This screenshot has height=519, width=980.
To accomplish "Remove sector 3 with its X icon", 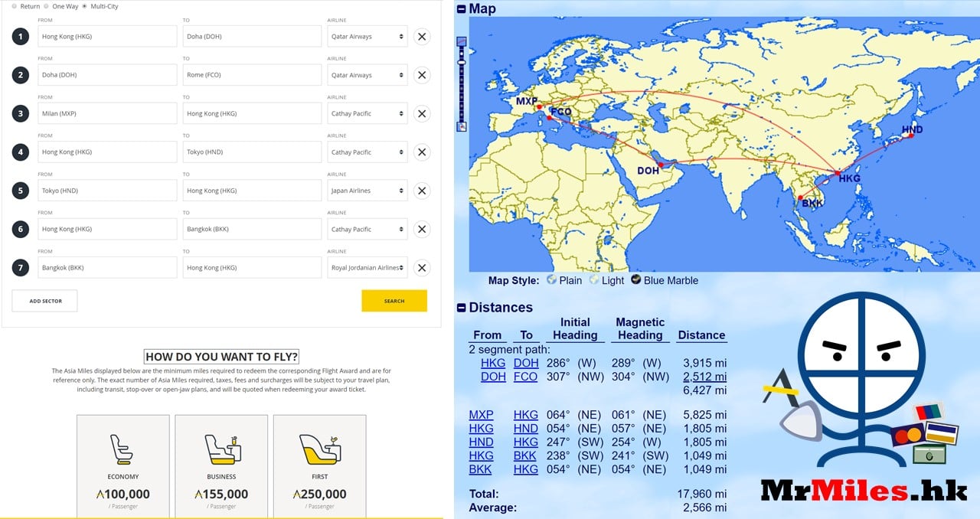I will [x=422, y=113].
